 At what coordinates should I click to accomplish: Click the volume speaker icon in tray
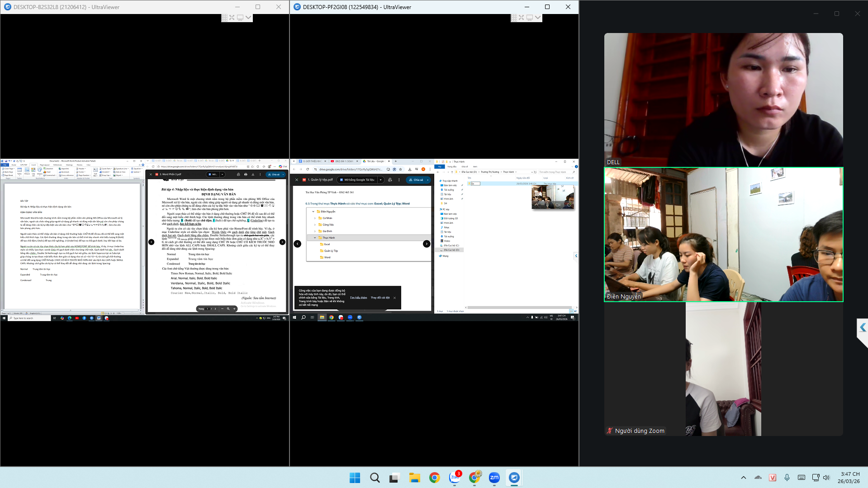click(x=826, y=478)
